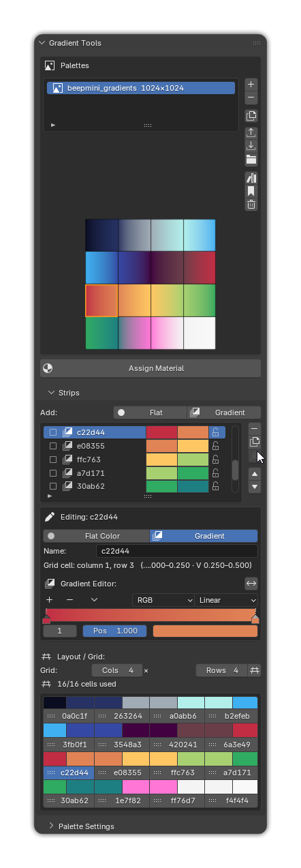This screenshot has height=868, width=301.
Task: Toggle checkbox of the e08355 strip
Action: pos(53,446)
